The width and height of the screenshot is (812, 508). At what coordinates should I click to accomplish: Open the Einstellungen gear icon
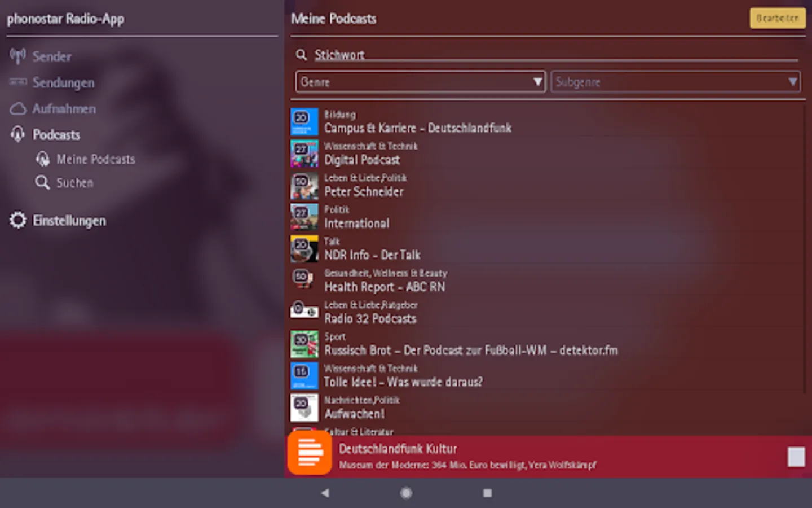pyautogui.click(x=17, y=220)
